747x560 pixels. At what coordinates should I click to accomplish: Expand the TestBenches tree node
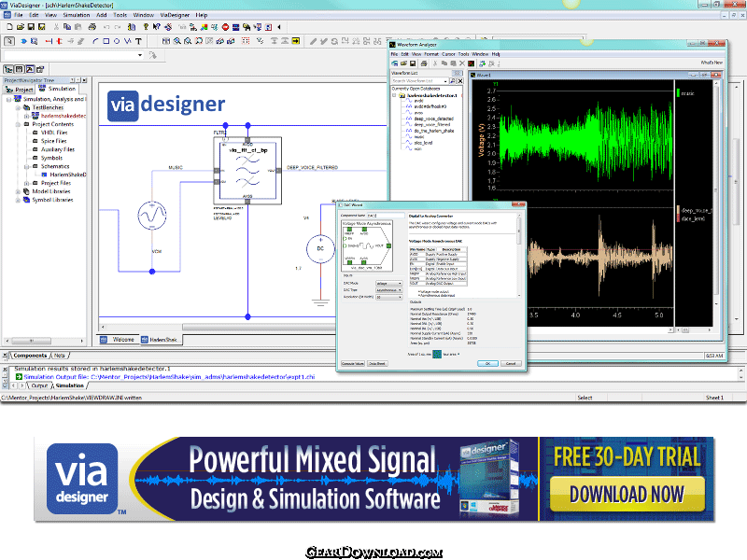click(18, 107)
